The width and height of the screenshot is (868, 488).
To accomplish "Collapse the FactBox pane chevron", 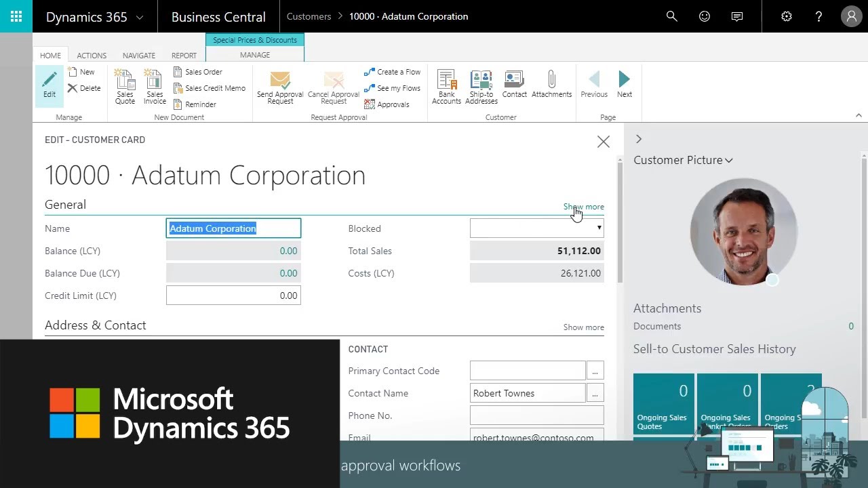I will [x=638, y=139].
